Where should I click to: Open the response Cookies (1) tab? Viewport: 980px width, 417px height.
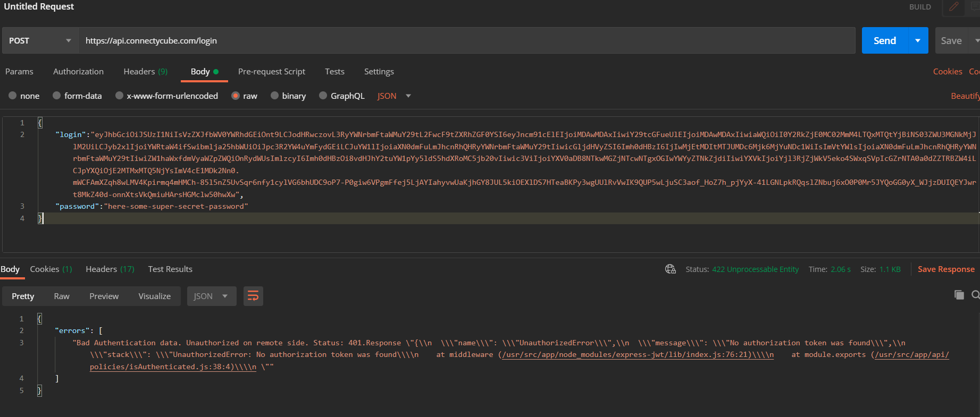51,269
